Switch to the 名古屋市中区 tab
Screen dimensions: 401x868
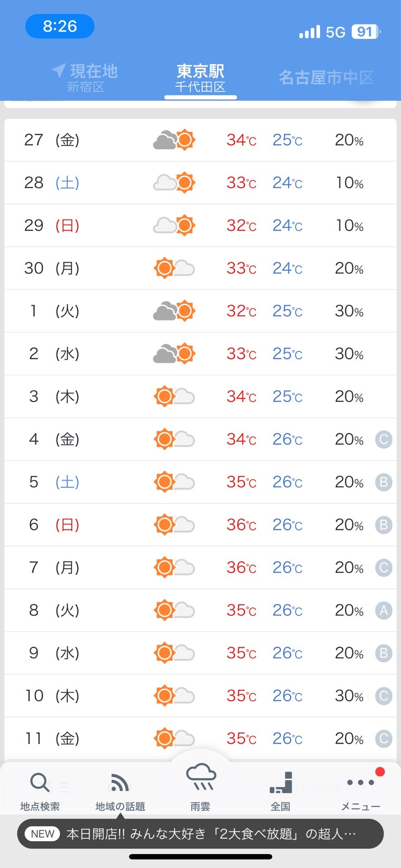click(x=326, y=77)
